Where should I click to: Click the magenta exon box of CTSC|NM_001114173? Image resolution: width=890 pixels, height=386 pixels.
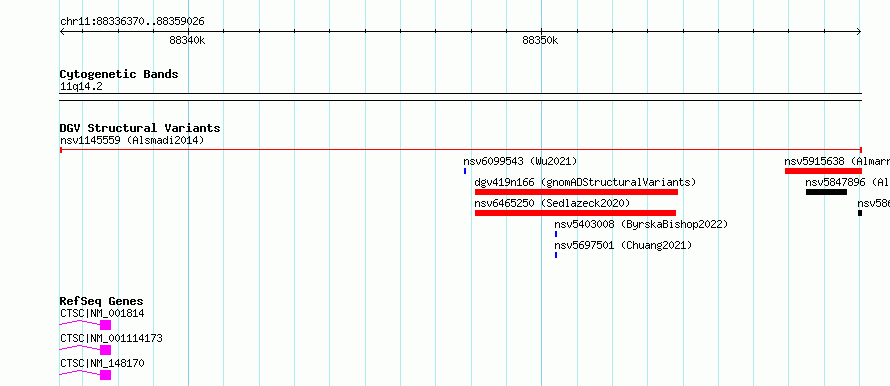[106, 350]
